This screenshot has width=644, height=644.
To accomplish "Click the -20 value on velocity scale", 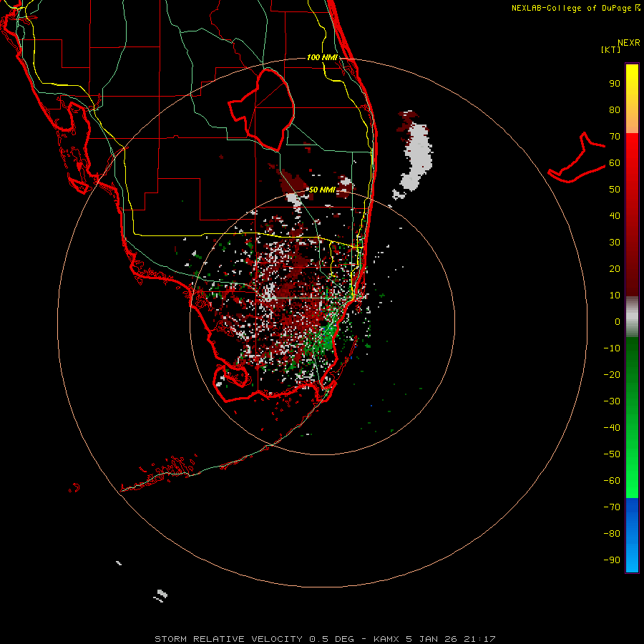I will (x=612, y=375).
